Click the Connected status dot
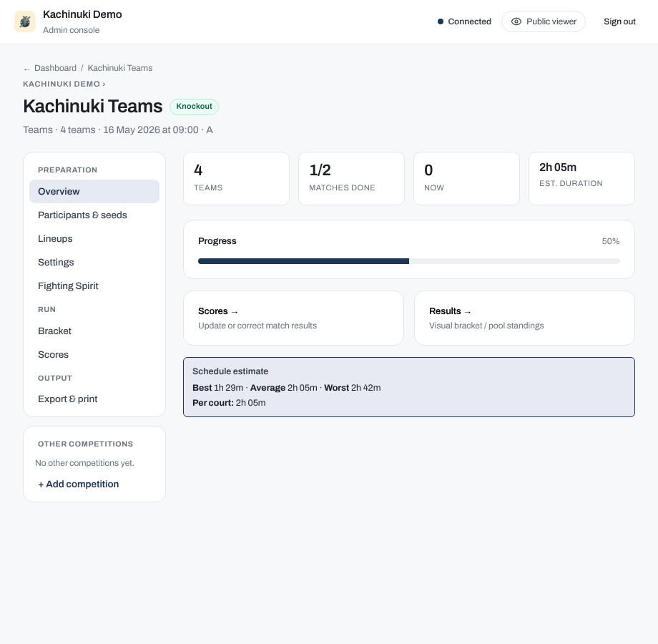 440,21
